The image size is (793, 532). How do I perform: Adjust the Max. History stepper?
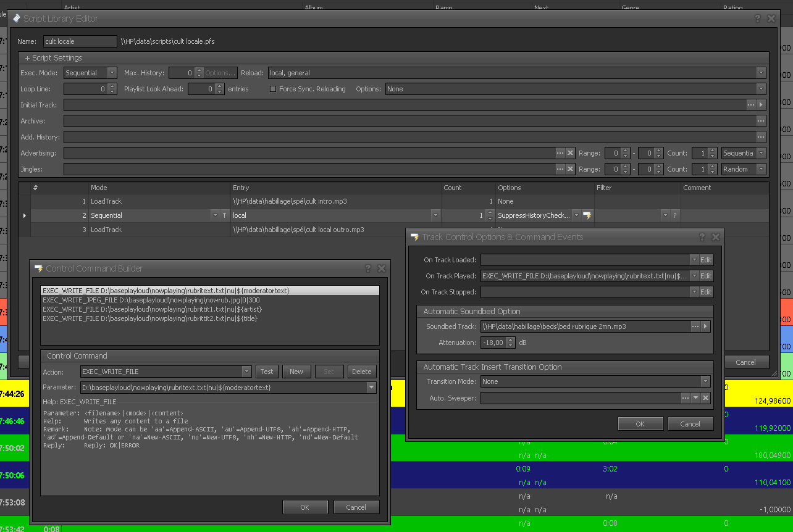coord(199,73)
